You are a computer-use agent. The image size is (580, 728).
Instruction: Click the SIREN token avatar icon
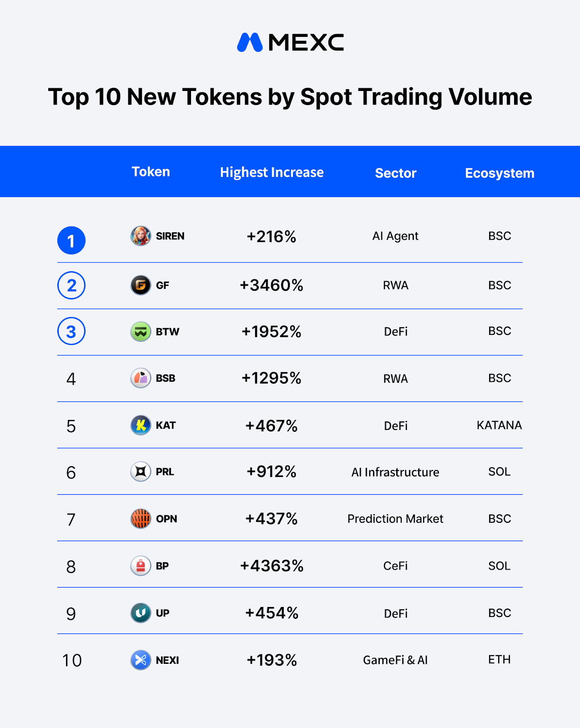point(141,236)
